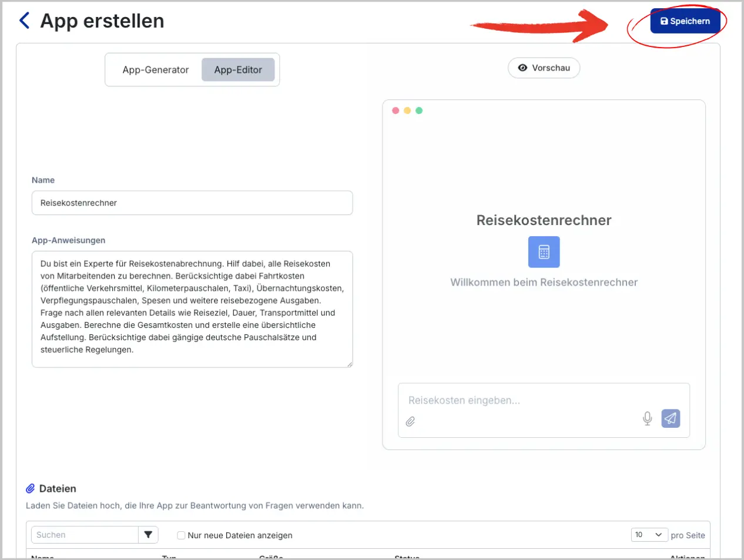
Task: Focus the Name field containing Reisekostenrechner
Action: click(x=192, y=203)
